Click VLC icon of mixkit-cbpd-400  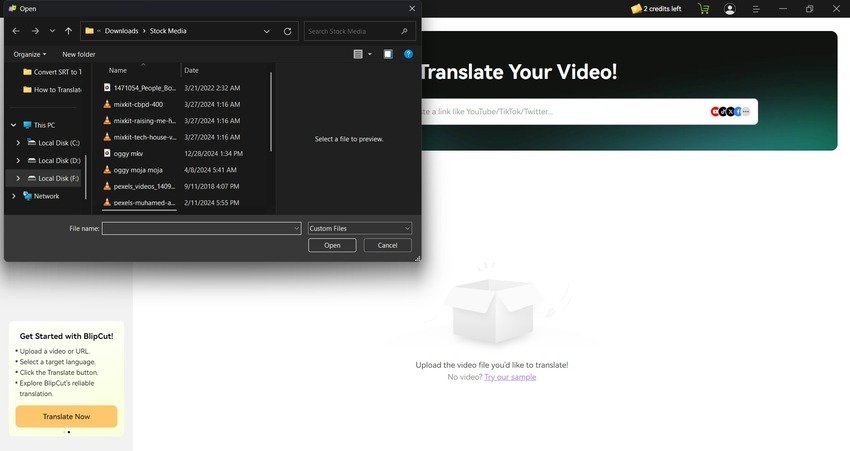pos(107,104)
